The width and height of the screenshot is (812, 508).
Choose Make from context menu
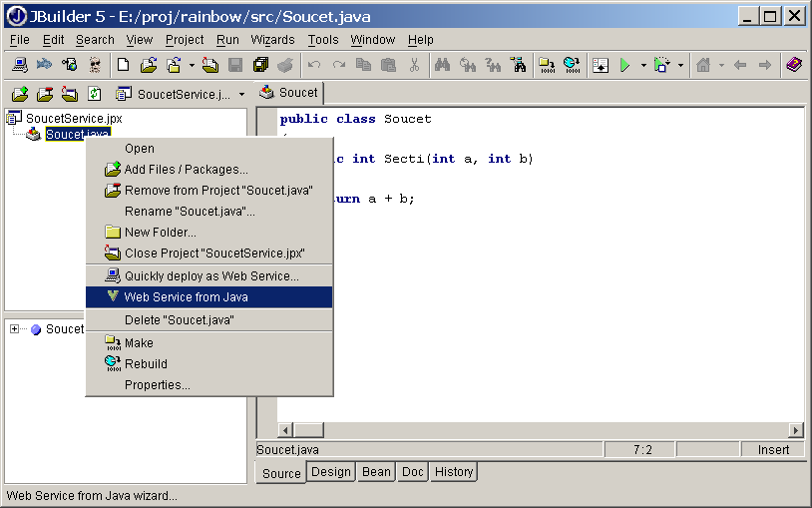pyautogui.click(x=209, y=343)
